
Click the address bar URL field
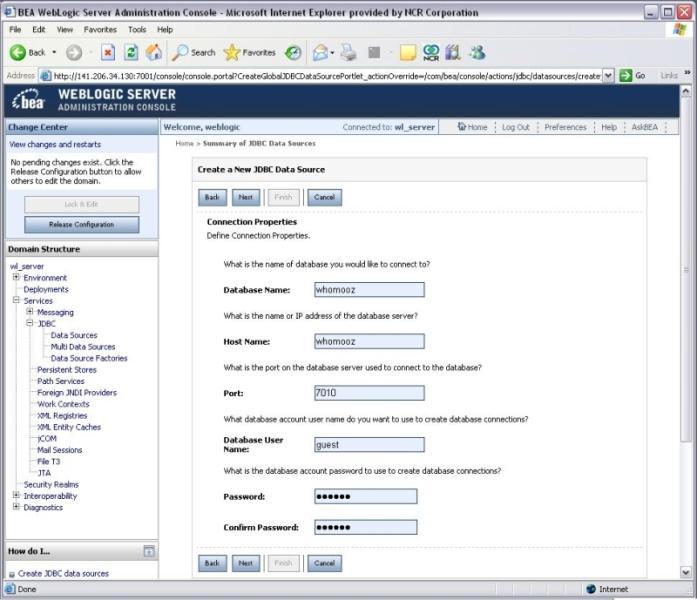point(327,76)
